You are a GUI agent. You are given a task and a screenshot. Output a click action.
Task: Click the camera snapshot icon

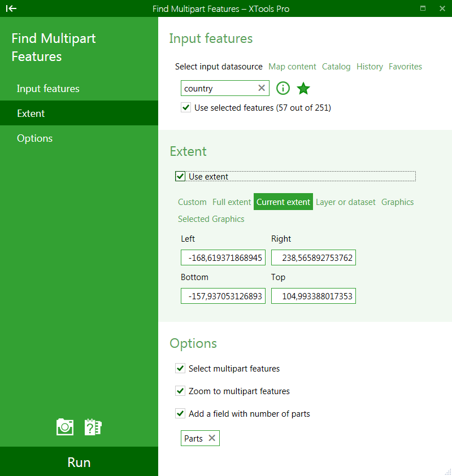pyautogui.click(x=65, y=427)
